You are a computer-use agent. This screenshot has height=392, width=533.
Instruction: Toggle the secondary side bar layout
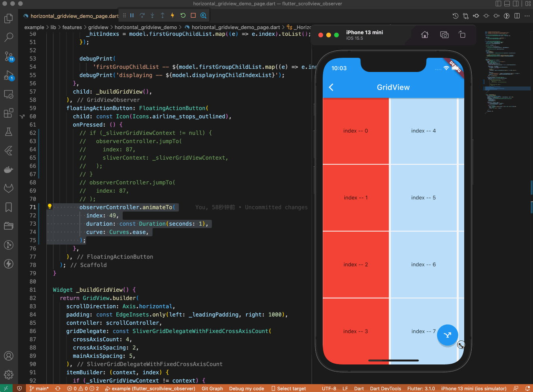[516, 4]
